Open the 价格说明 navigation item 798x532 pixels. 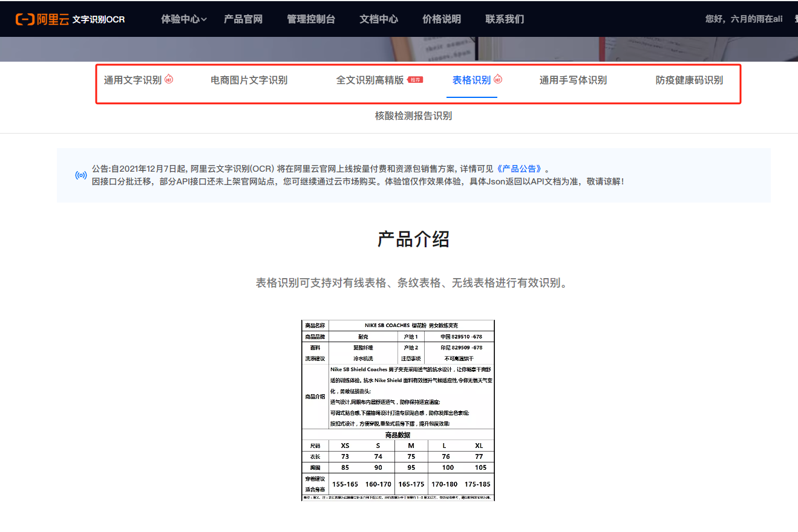[442, 19]
